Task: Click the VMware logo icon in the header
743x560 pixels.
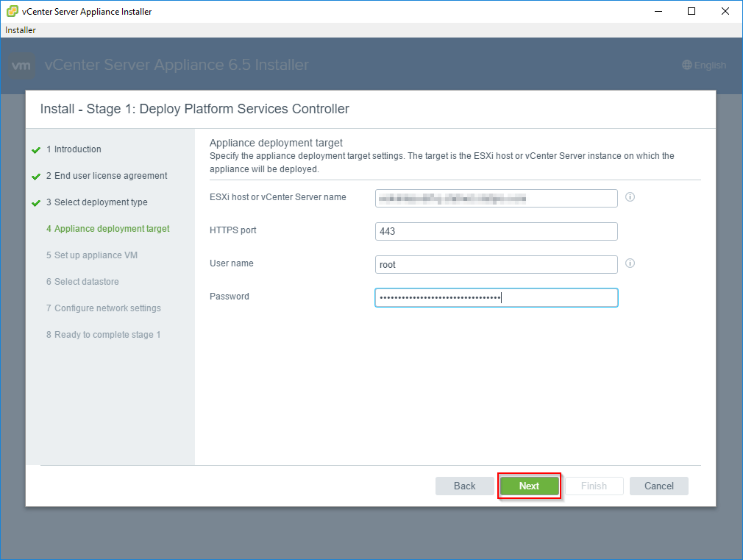Action: click(x=21, y=65)
